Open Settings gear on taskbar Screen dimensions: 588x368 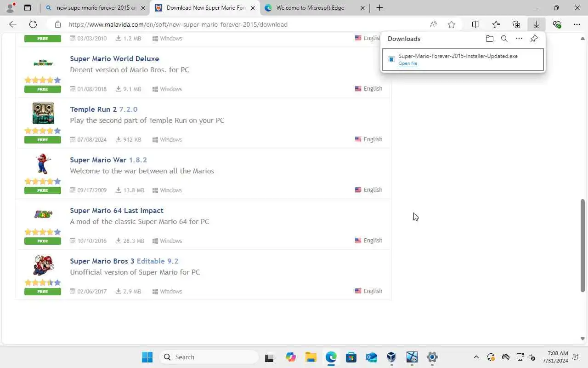point(432,357)
